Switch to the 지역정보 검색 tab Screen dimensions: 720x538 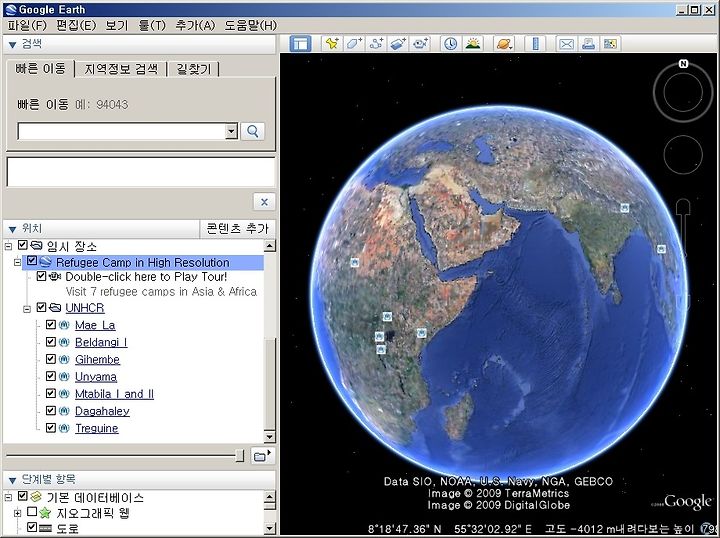[121, 69]
